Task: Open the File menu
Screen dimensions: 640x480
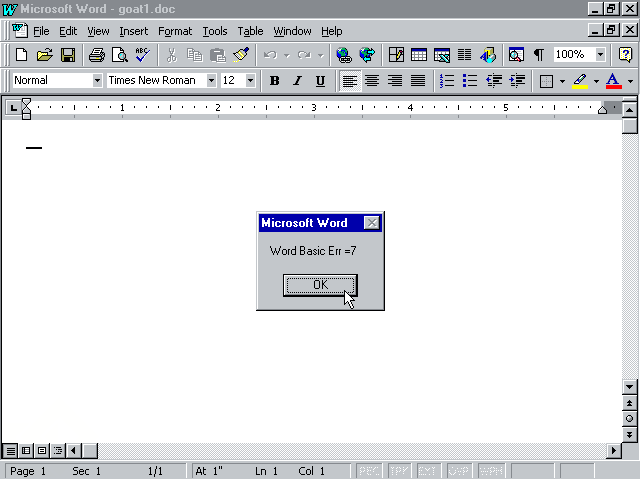Action: click(x=41, y=31)
